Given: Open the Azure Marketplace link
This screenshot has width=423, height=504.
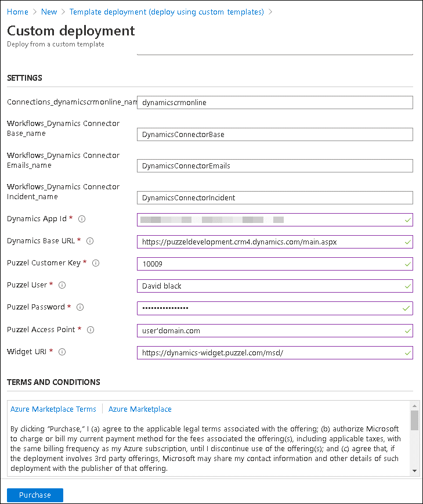Looking at the screenshot, I should [140, 409].
